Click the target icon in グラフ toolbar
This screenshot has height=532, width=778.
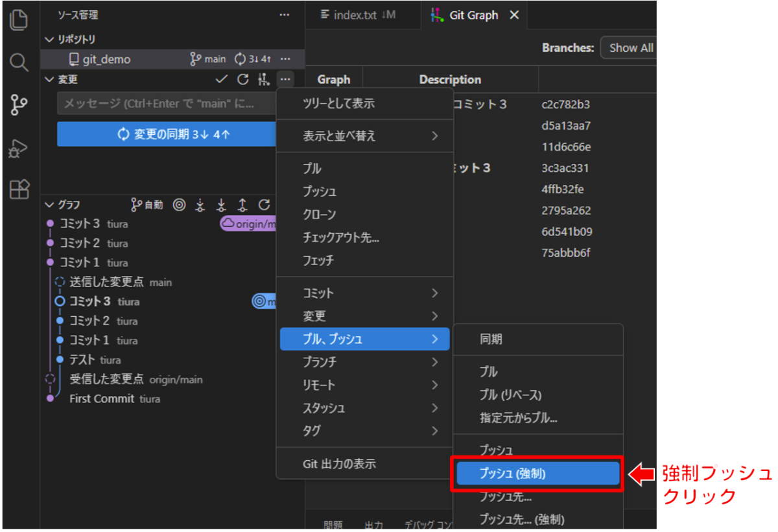(x=180, y=205)
